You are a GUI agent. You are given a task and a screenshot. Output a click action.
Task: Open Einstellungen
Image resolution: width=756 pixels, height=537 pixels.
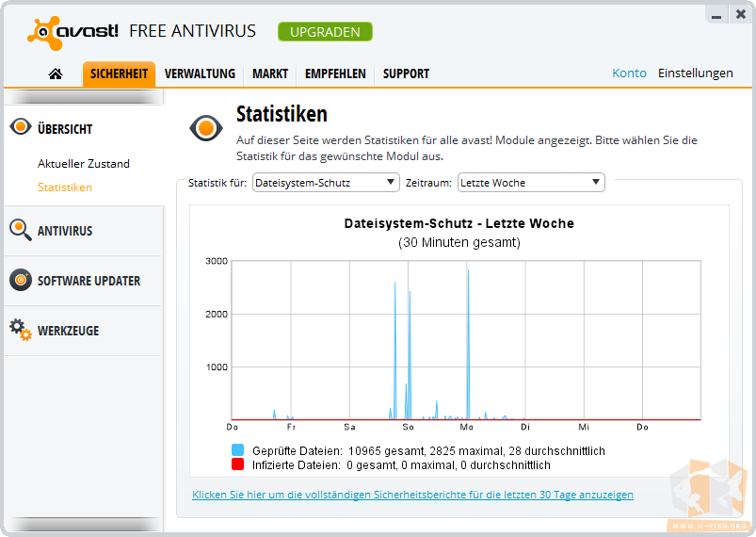(695, 73)
